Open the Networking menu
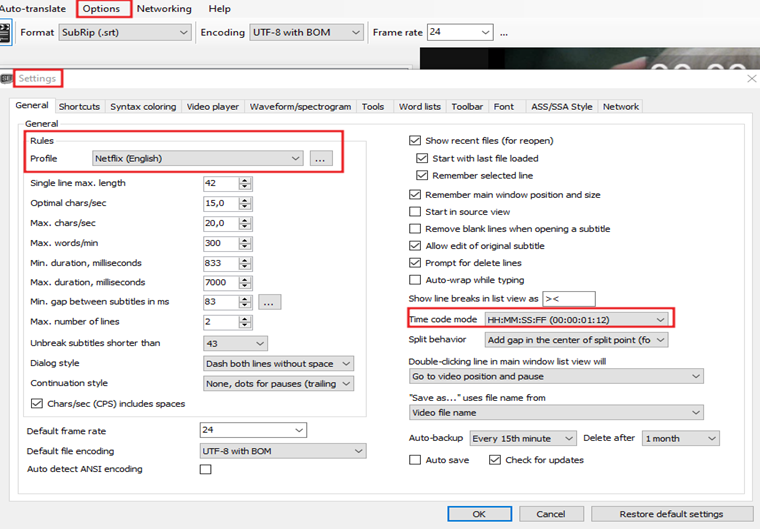 [x=164, y=9]
